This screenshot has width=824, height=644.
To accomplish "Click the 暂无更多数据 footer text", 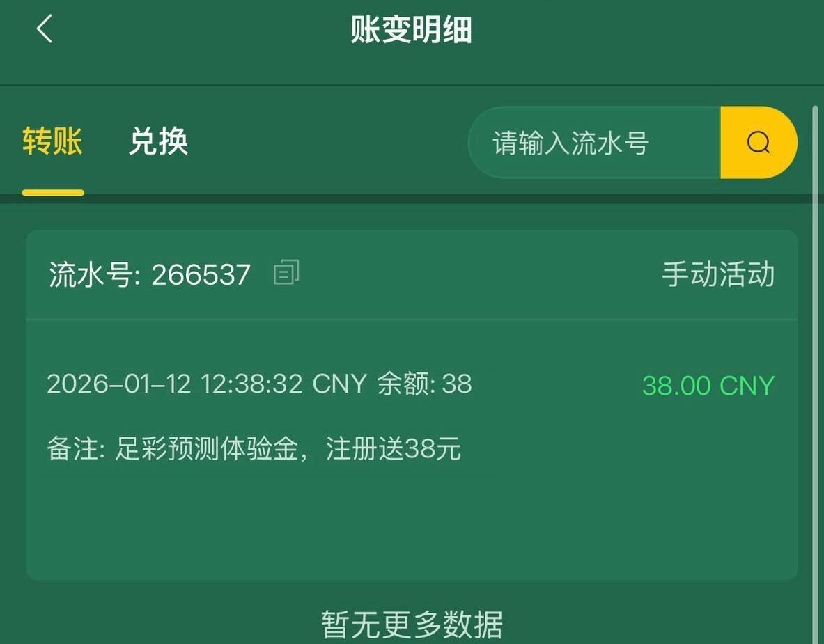I will click(412, 625).
